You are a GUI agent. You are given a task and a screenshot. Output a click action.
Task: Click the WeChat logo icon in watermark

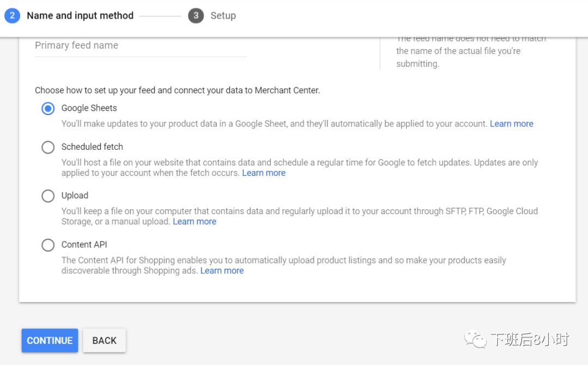click(x=475, y=340)
